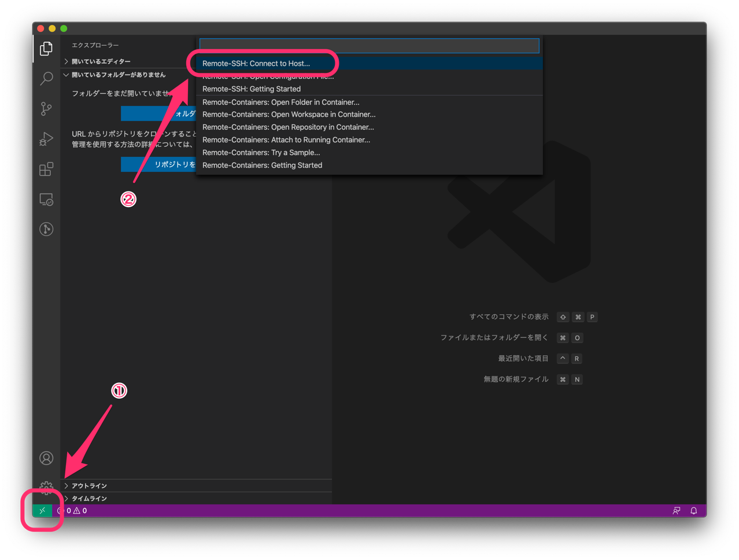This screenshot has width=739, height=560.
Task: Open the Run and Debug view
Action: [x=46, y=139]
